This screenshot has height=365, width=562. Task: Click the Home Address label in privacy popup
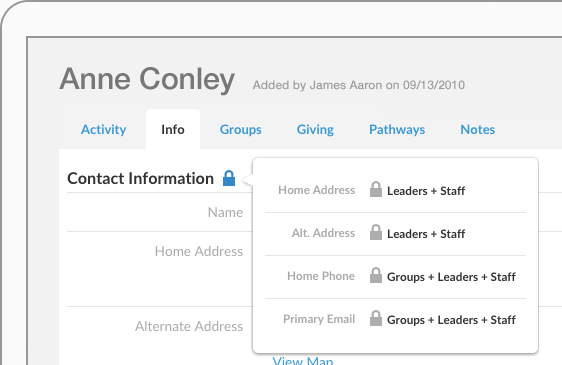(316, 190)
